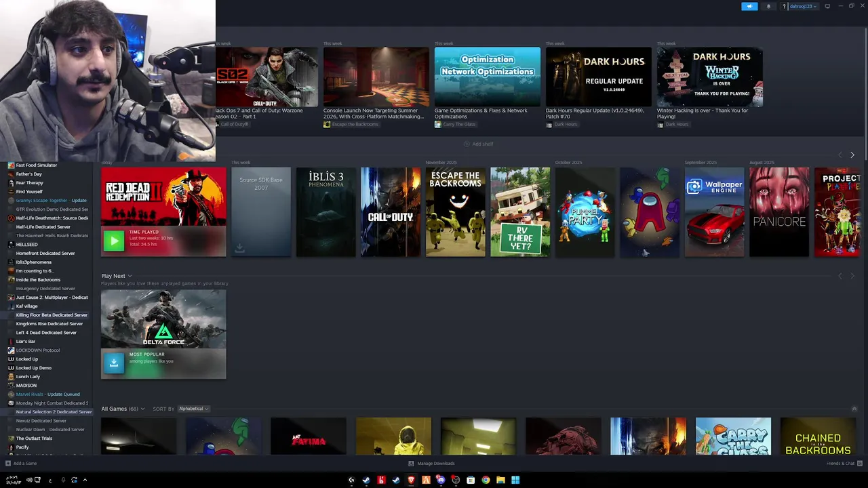Open Microsoft Store from taskbar

[471, 480]
